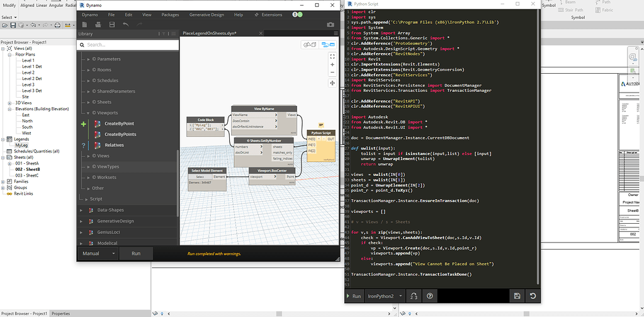This screenshot has height=317, width=644.
Task: Select the PlaceLegendOnSheets.dyn tab
Action: pyautogui.click(x=208, y=32)
